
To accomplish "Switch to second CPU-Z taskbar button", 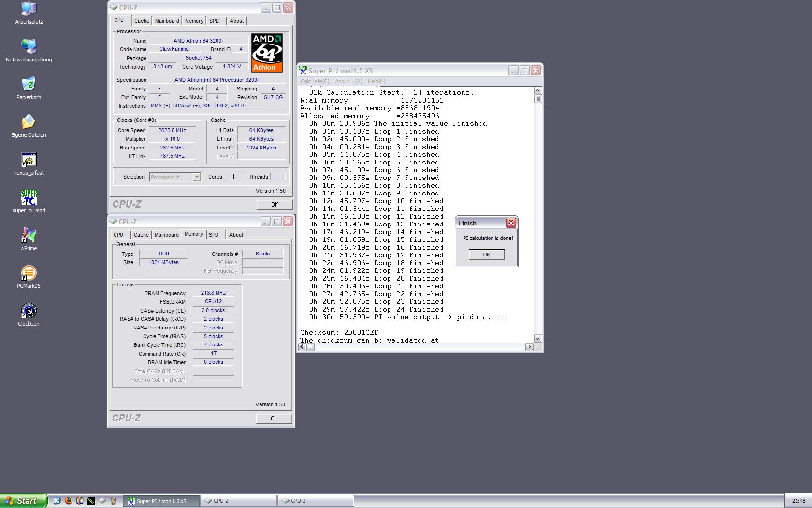I will point(316,501).
